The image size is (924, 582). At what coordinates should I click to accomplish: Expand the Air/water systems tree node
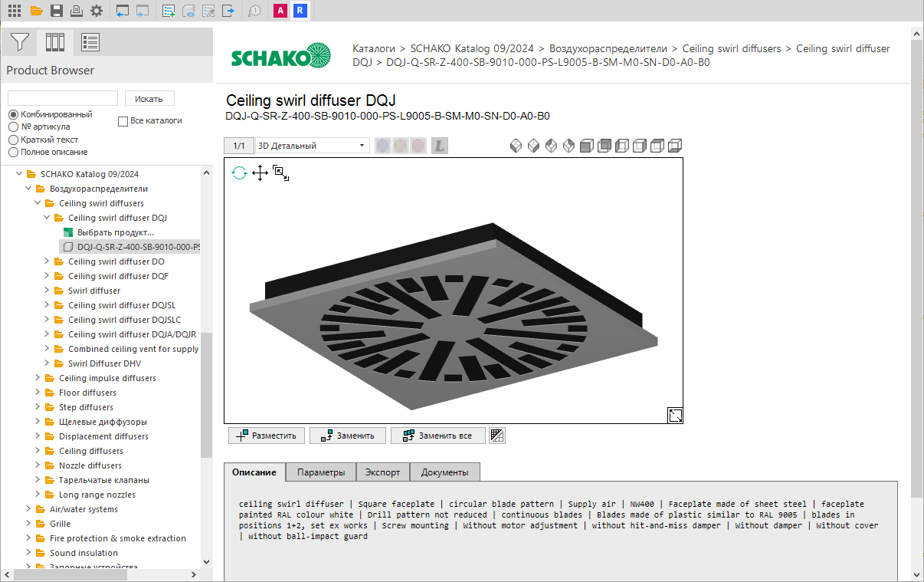point(29,509)
